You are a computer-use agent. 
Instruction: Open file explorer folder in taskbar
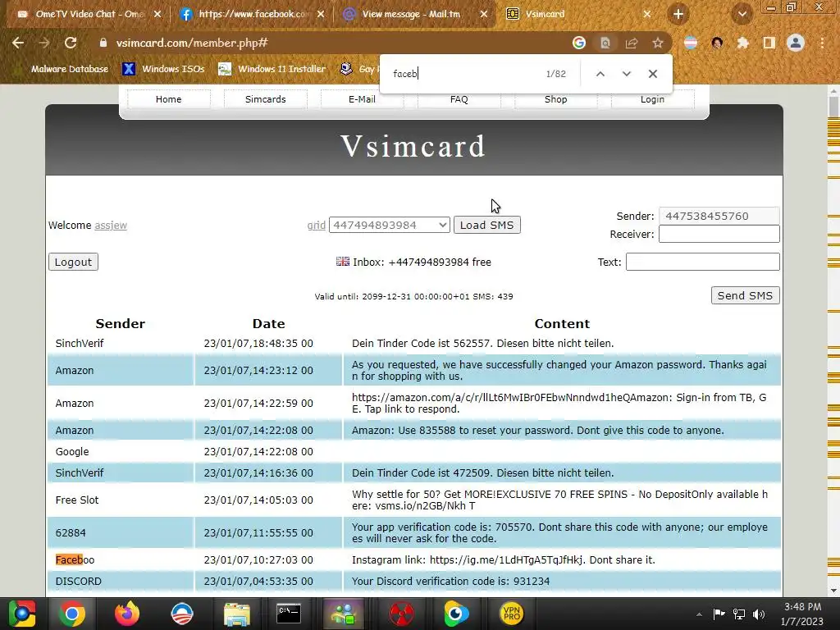click(236, 614)
